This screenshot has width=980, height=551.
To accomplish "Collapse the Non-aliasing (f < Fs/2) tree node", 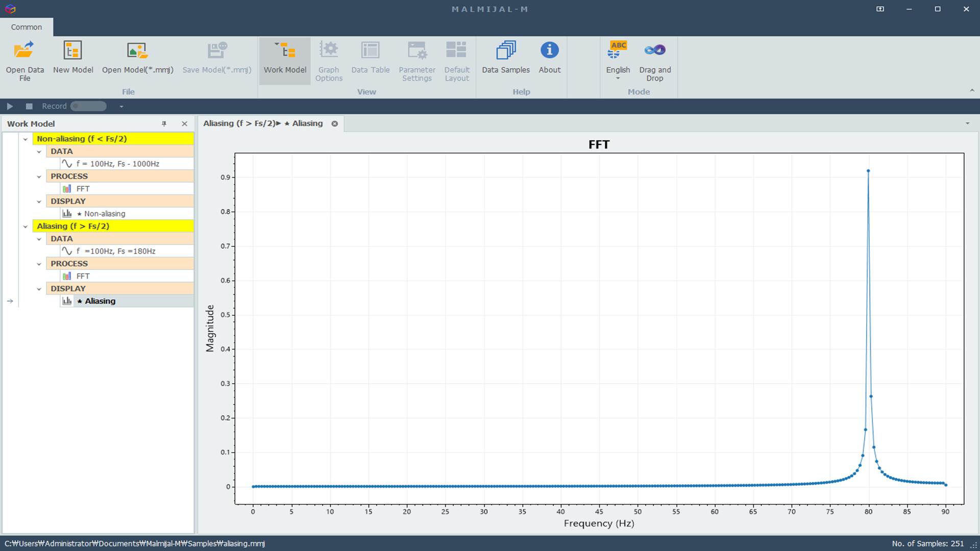I will point(26,139).
